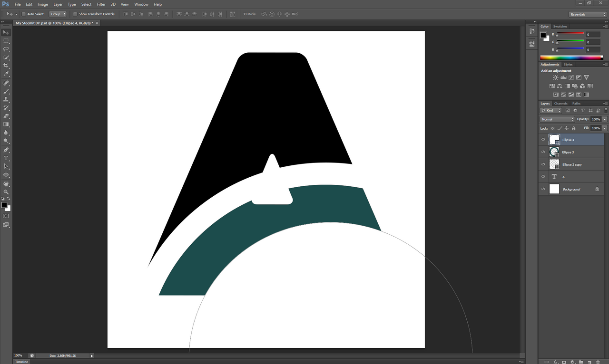Open the Layers panel options menu
The height and width of the screenshot is (364, 609).
(x=605, y=104)
